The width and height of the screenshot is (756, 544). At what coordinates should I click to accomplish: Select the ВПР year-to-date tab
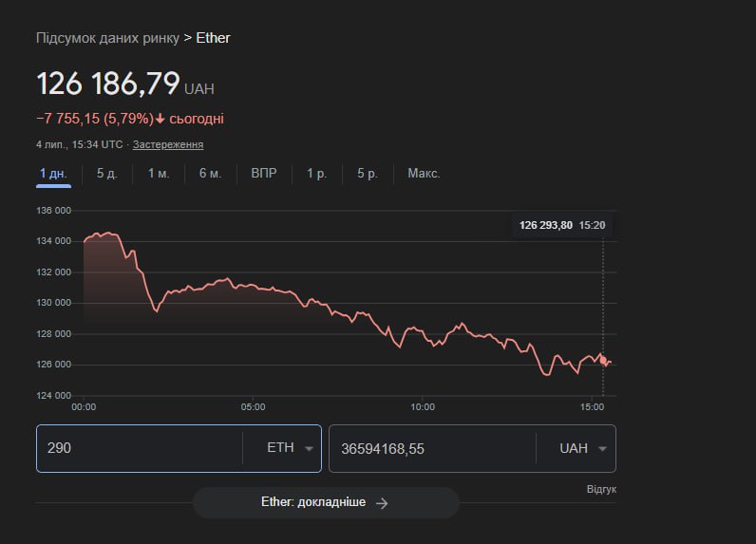point(264,174)
